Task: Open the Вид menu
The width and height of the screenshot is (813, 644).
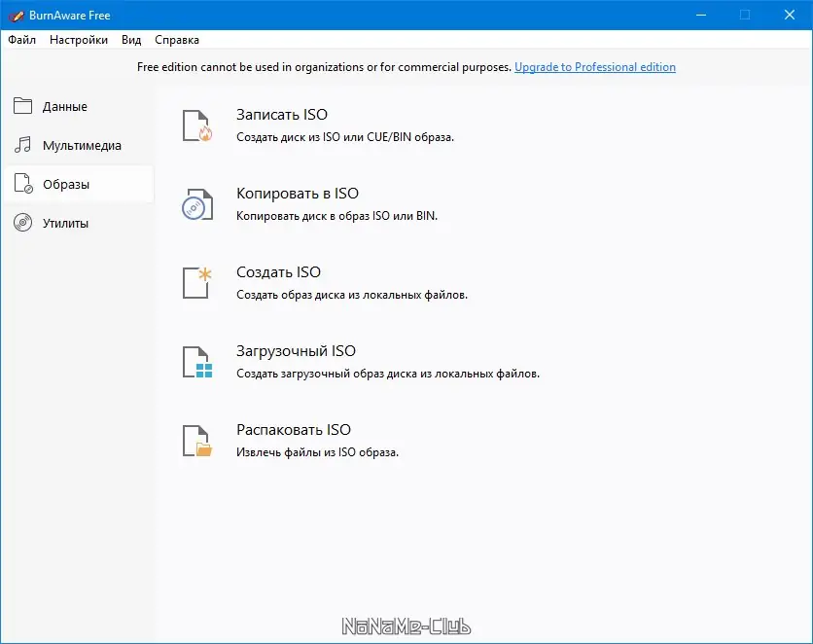Action: click(x=131, y=40)
